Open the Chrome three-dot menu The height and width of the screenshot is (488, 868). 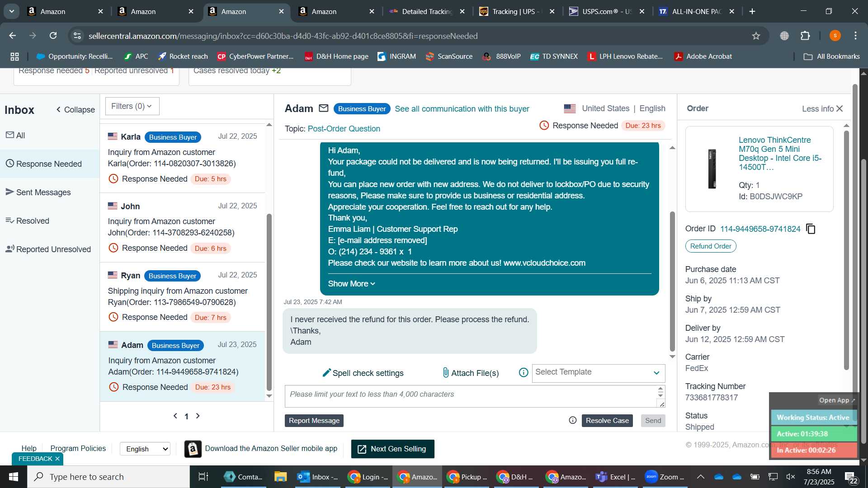[x=855, y=36]
